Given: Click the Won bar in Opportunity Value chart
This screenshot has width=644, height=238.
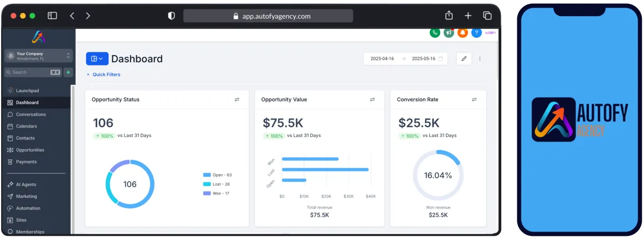Looking at the screenshot, I should (310, 159).
